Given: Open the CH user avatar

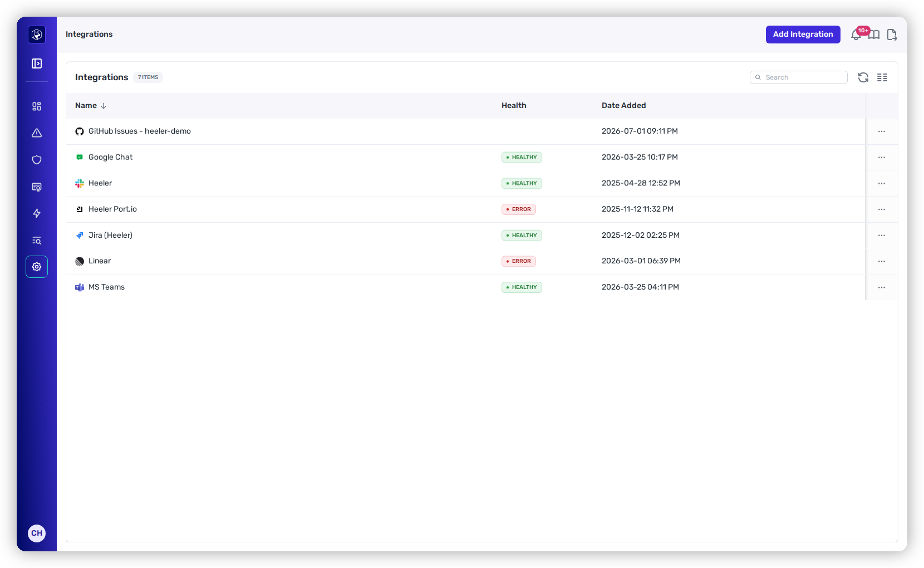Looking at the screenshot, I should point(37,533).
